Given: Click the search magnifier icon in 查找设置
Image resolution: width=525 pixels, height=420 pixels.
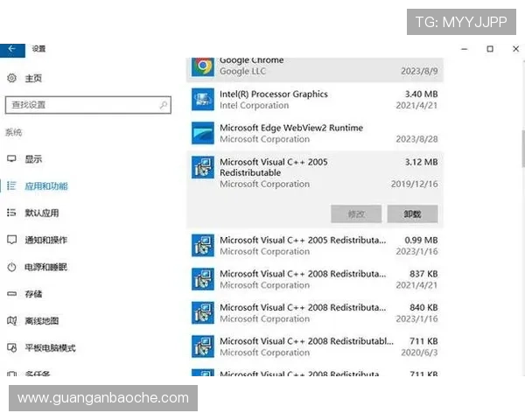Looking at the screenshot, I should click(x=163, y=105).
